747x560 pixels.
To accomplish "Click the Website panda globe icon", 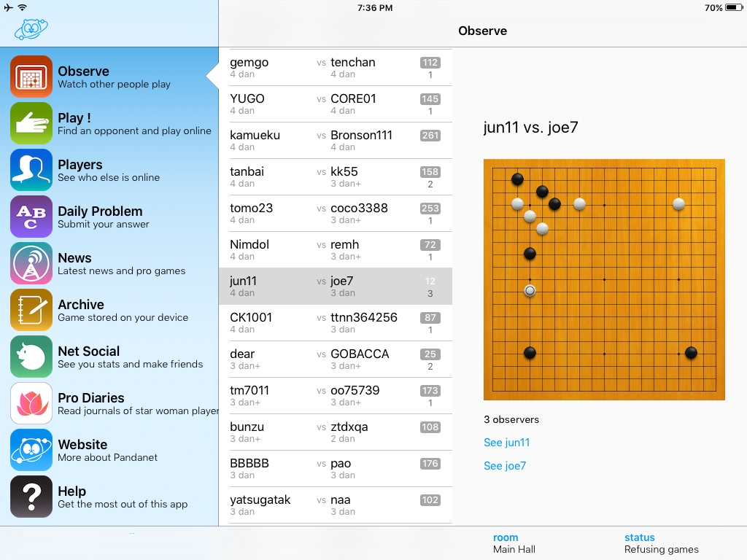I will (x=31, y=450).
